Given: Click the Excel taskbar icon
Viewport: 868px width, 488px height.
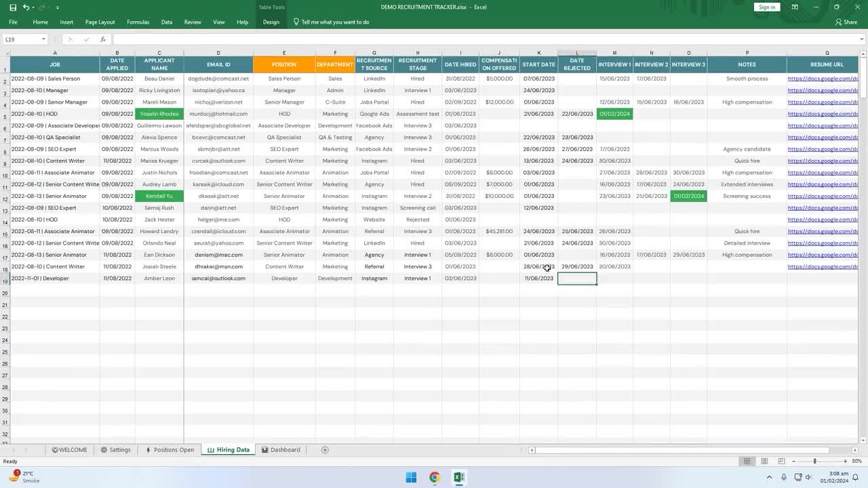Looking at the screenshot, I should 459,477.
